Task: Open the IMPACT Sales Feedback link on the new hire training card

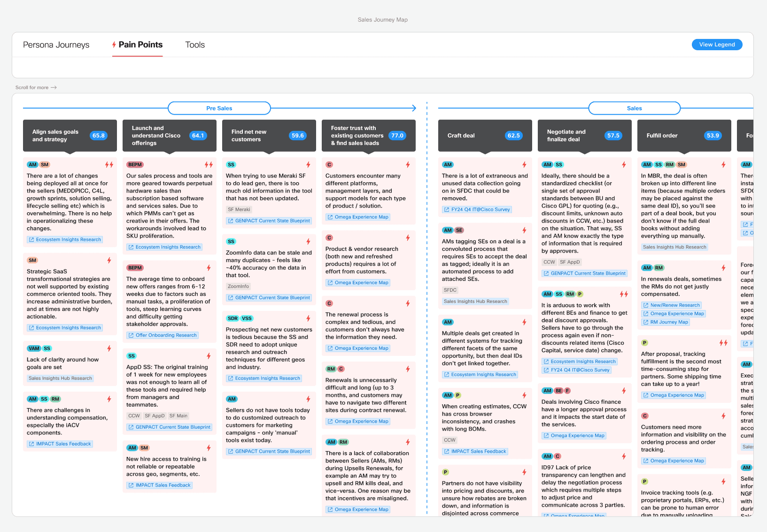Action: [160, 485]
